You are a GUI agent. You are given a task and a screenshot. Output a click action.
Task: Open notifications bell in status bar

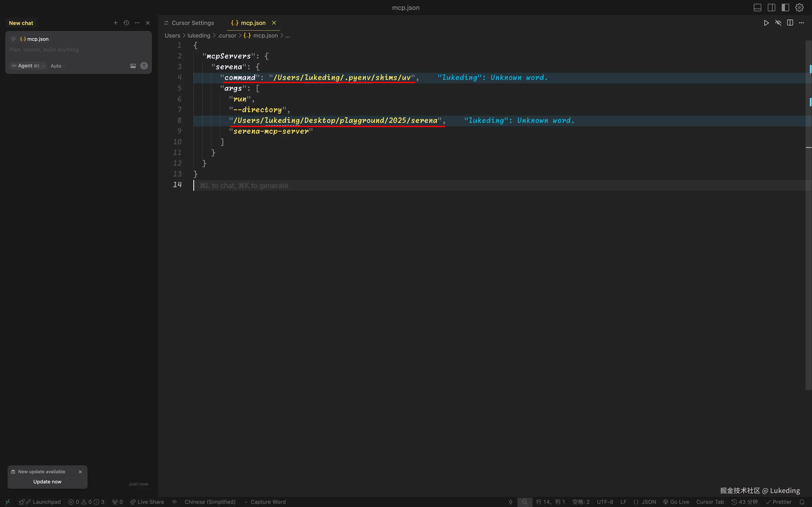[802, 502]
